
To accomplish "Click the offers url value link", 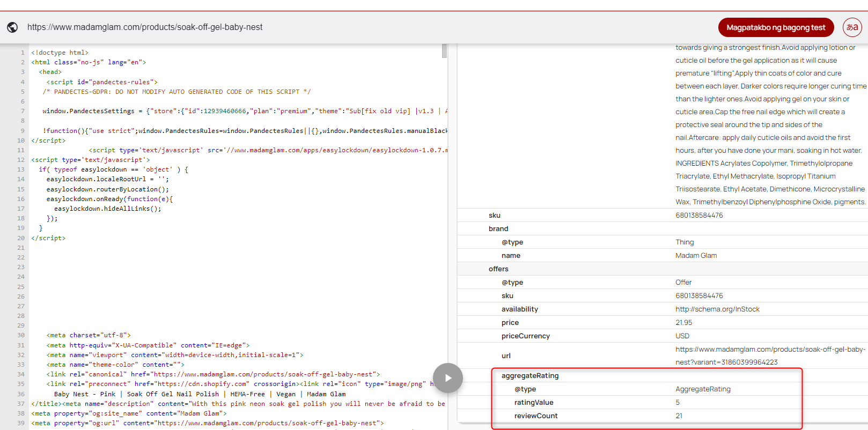I will (770, 355).
